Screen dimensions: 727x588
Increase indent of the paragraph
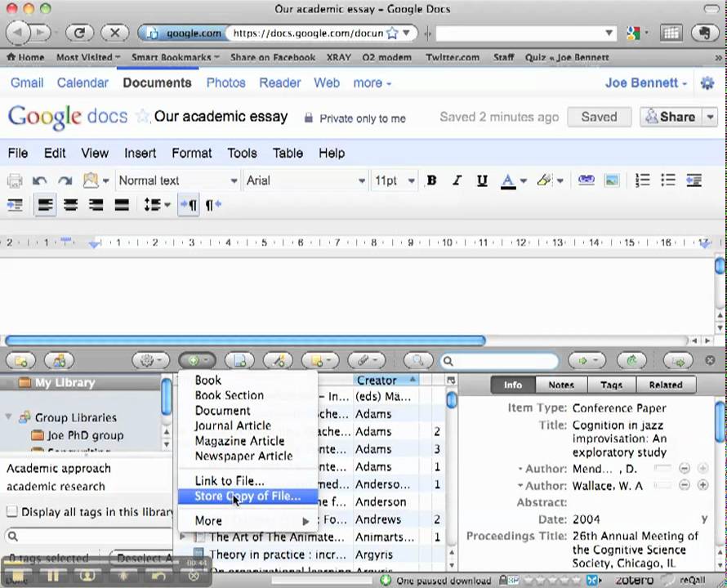point(15,204)
